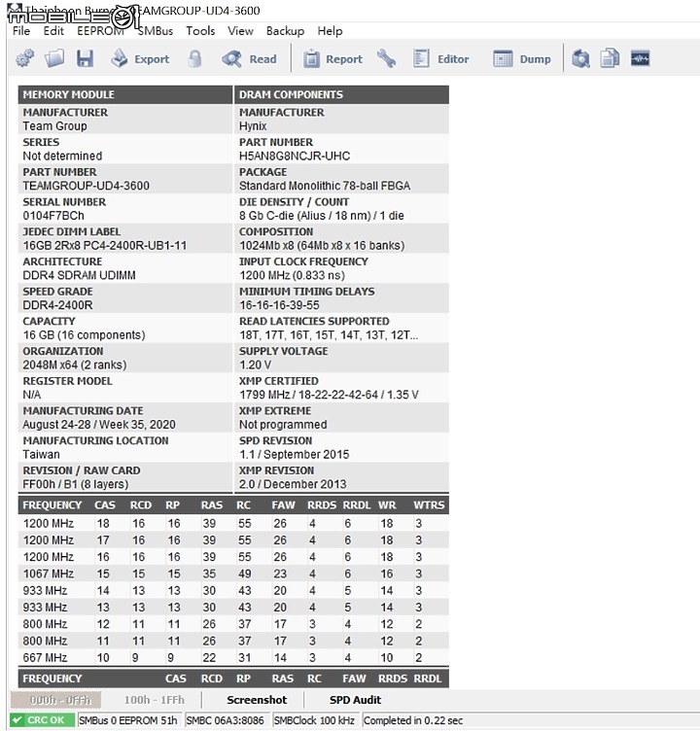Select 'August 24-28 / Week 35, 2020' date

point(99,424)
